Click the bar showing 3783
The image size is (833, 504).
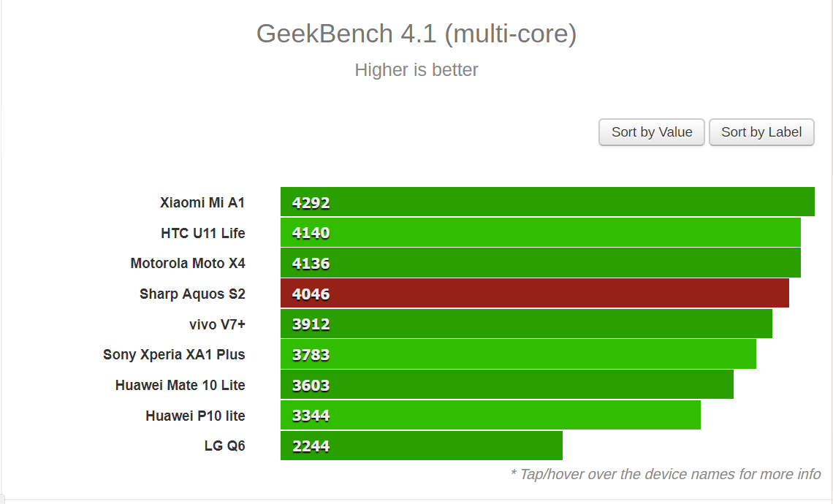click(x=518, y=354)
